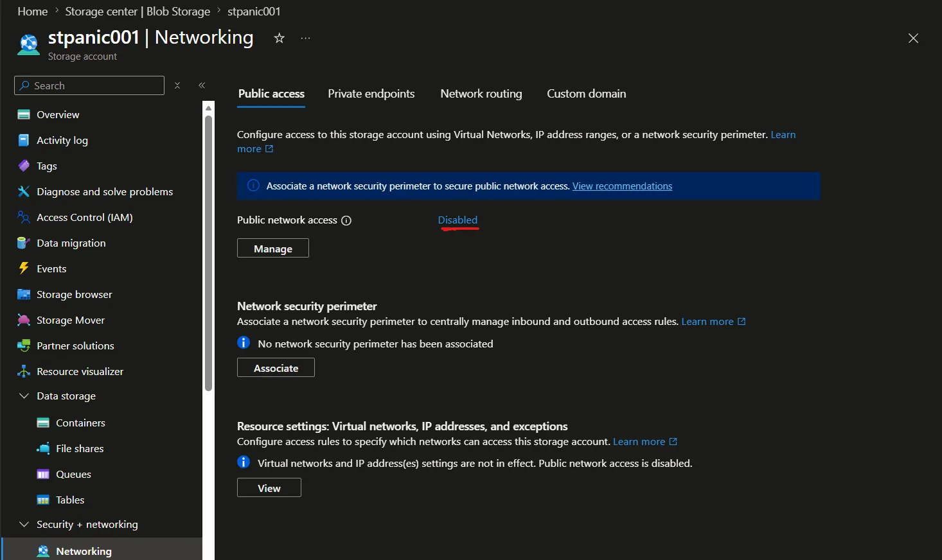Open the more options ellipsis in header

click(x=306, y=38)
